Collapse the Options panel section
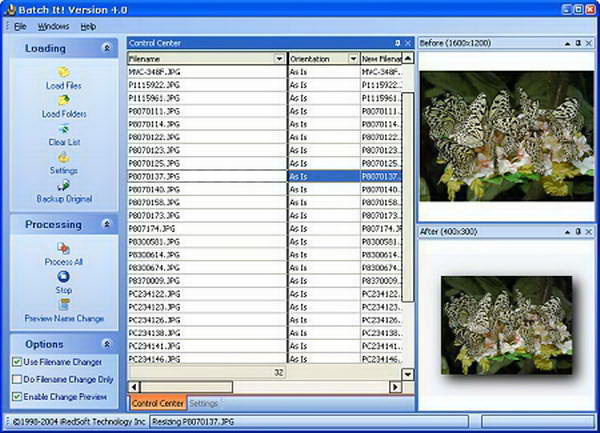600x433 pixels. click(x=107, y=344)
